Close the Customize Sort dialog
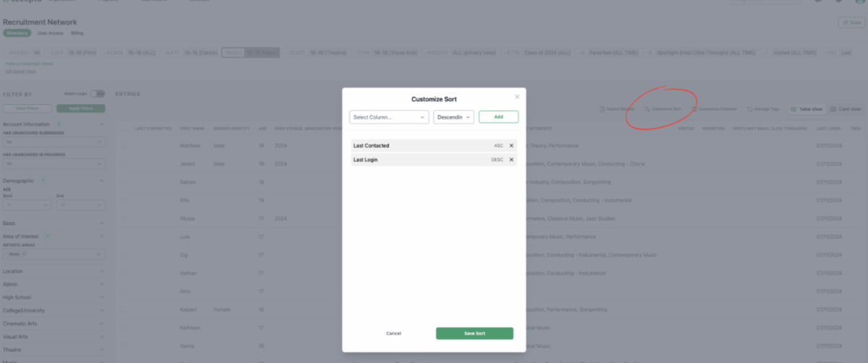This screenshot has width=868, height=363. pos(516,96)
